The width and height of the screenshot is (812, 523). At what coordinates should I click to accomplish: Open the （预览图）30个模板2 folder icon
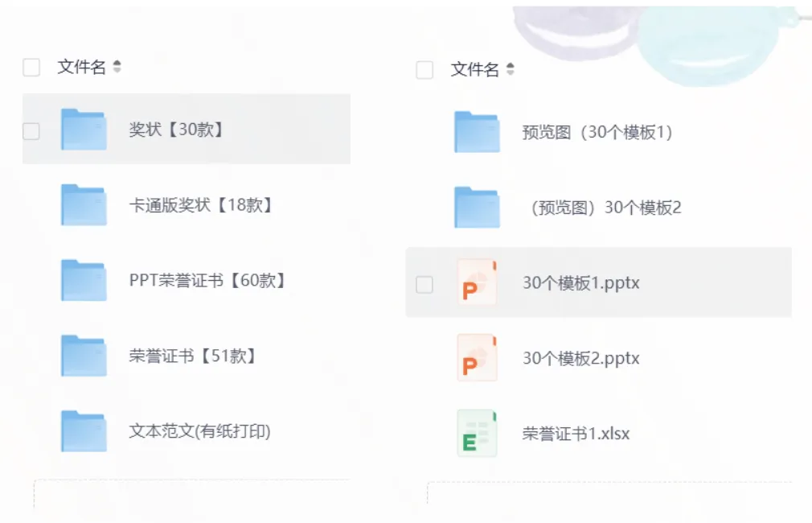[477, 208]
